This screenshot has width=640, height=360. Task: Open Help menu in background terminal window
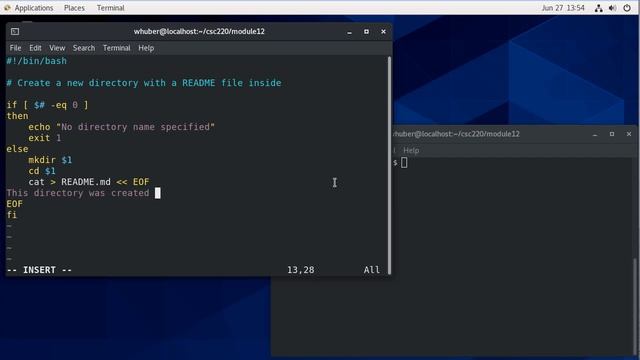click(x=411, y=150)
